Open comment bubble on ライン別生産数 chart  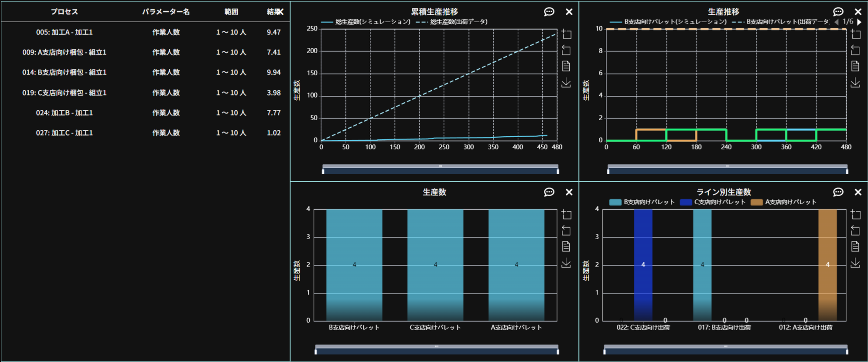point(838,192)
